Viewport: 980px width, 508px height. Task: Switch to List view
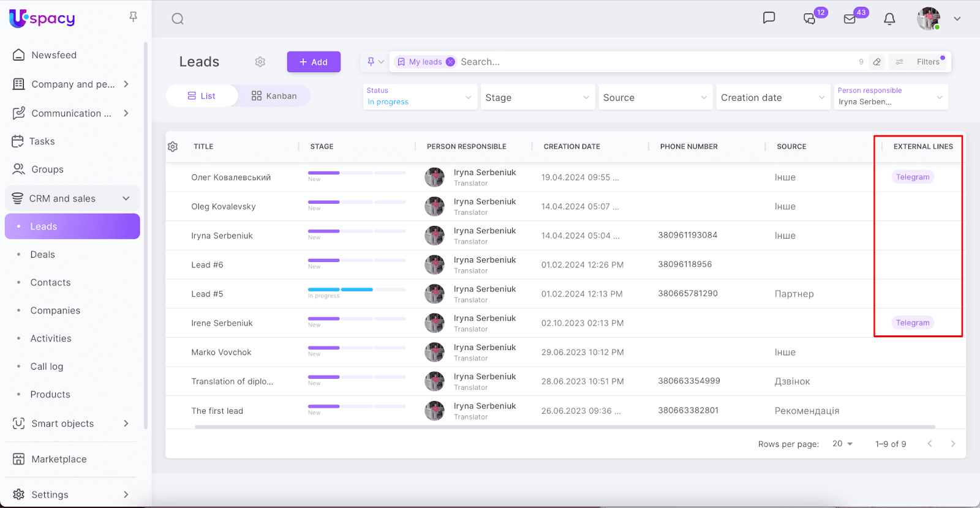(202, 96)
